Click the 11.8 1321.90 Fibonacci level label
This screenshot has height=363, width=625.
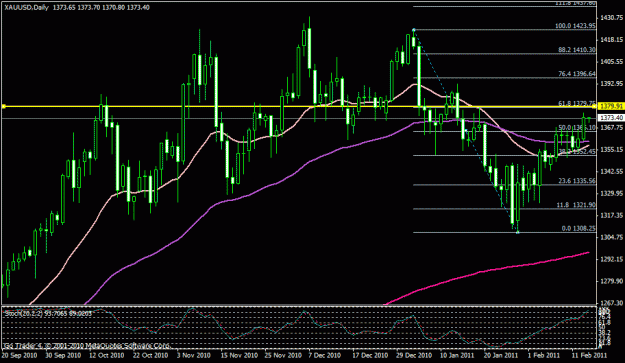(x=576, y=205)
